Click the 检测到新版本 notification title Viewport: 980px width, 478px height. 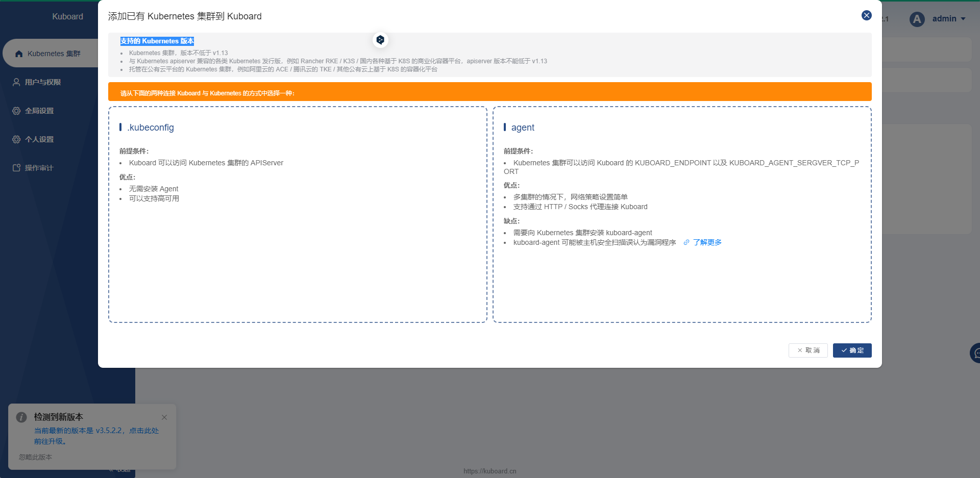pyautogui.click(x=59, y=417)
